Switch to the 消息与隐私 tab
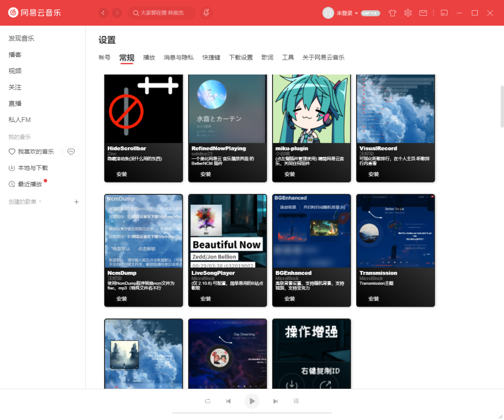The width and height of the screenshot is (504, 420). coord(178,57)
